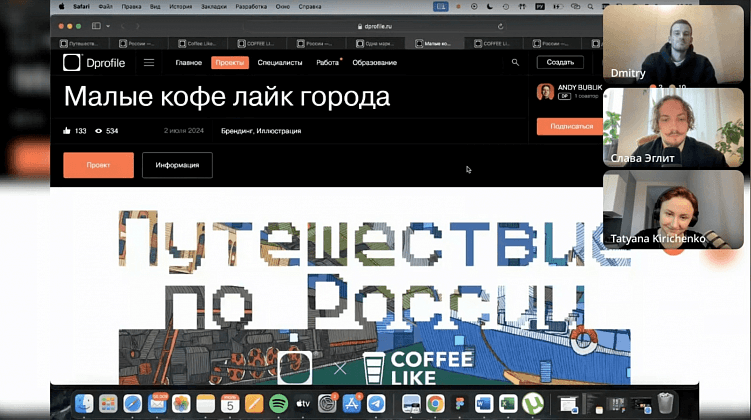Open the hamburger menu next to Dprofile
This screenshot has height=420, width=751.
(149, 63)
